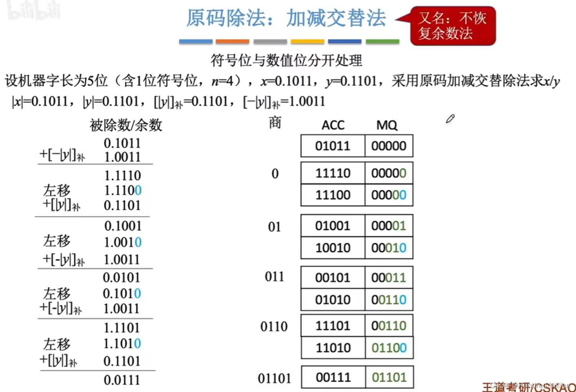576x392 pixels.
Task: Click MQ cell 01100
Action: tap(389, 347)
